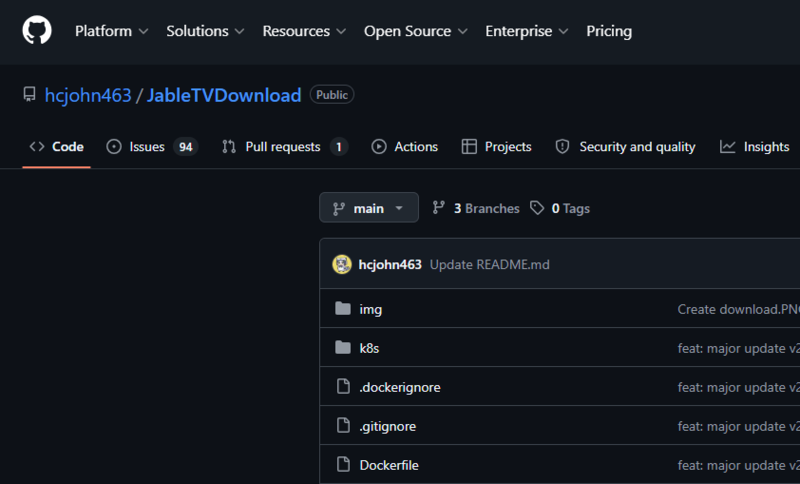Click the img folder icon
Screen dimensions: 800x484
(343, 309)
